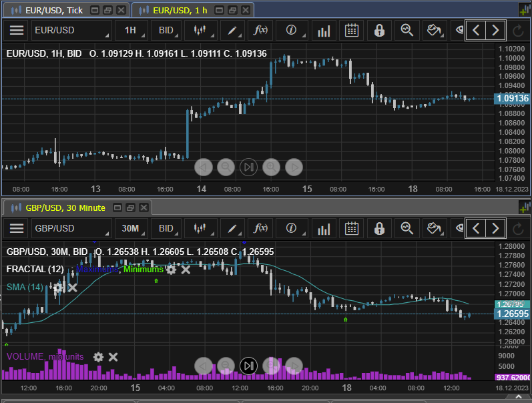Click right arrow button in GBP/USD toolbar
Viewport: 532px width, 403px height.
click(495, 229)
